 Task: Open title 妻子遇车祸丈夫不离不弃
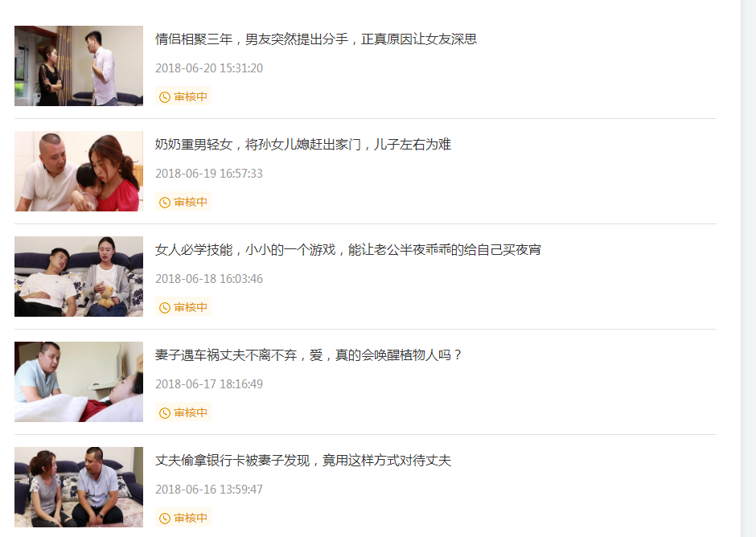pos(308,355)
